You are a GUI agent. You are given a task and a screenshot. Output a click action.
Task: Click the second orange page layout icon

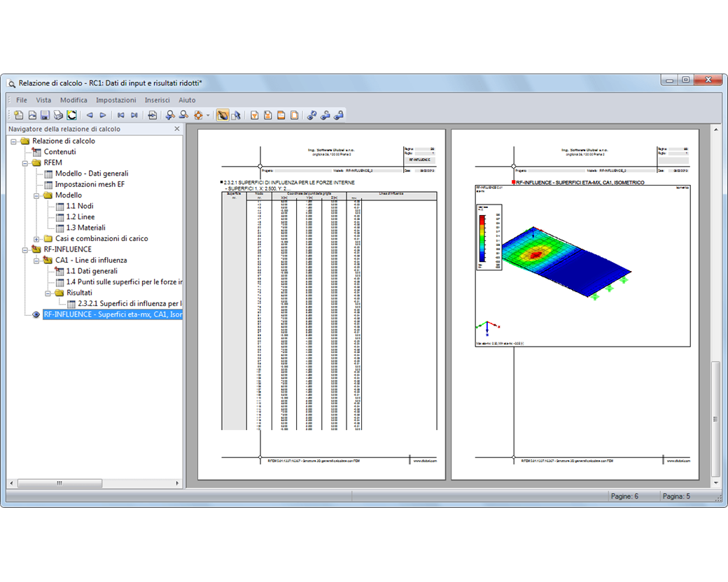point(268,115)
